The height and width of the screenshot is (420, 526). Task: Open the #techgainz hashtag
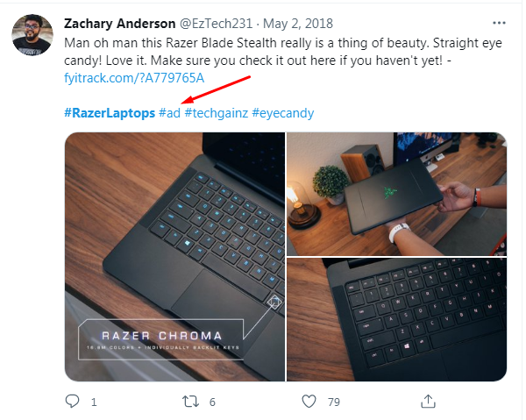point(217,113)
